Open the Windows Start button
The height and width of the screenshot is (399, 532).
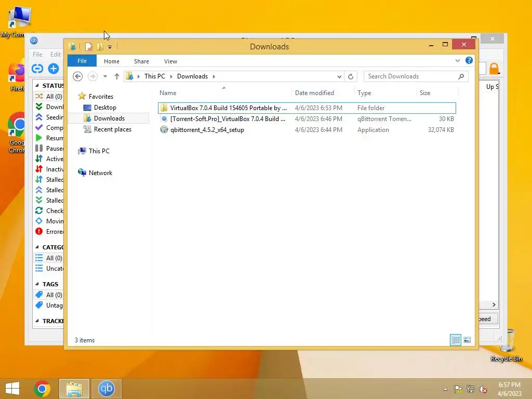pos(12,389)
